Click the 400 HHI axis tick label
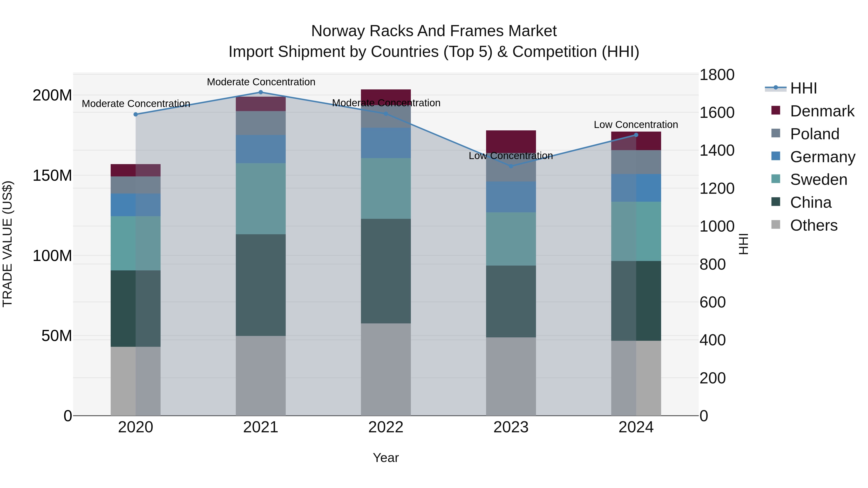Screen dimensions: 868x488 click(713, 340)
